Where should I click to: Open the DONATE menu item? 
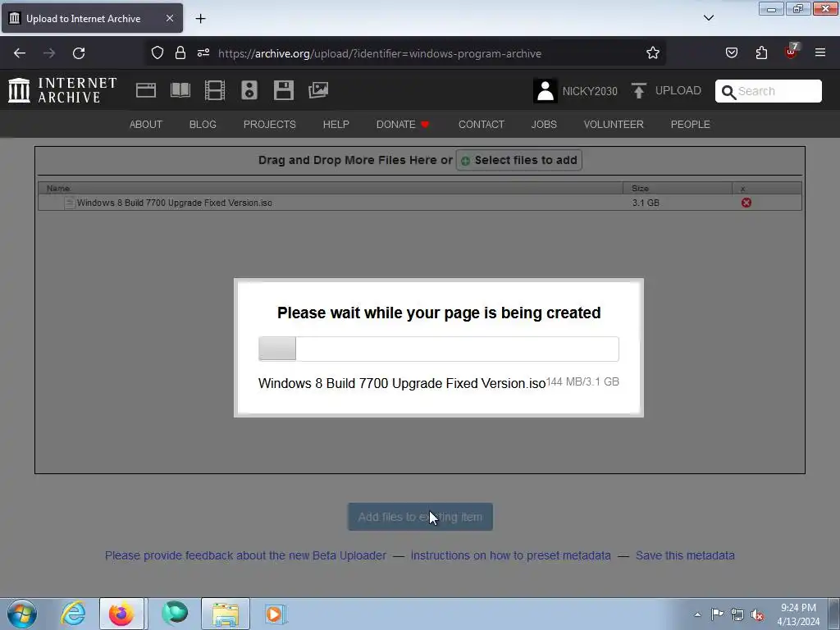coord(403,125)
